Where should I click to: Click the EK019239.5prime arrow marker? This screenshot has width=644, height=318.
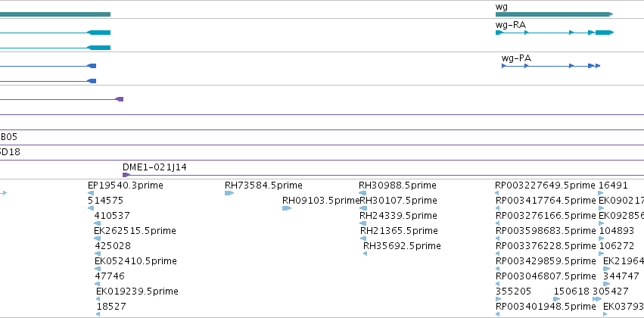pyautogui.click(x=98, y=299)
